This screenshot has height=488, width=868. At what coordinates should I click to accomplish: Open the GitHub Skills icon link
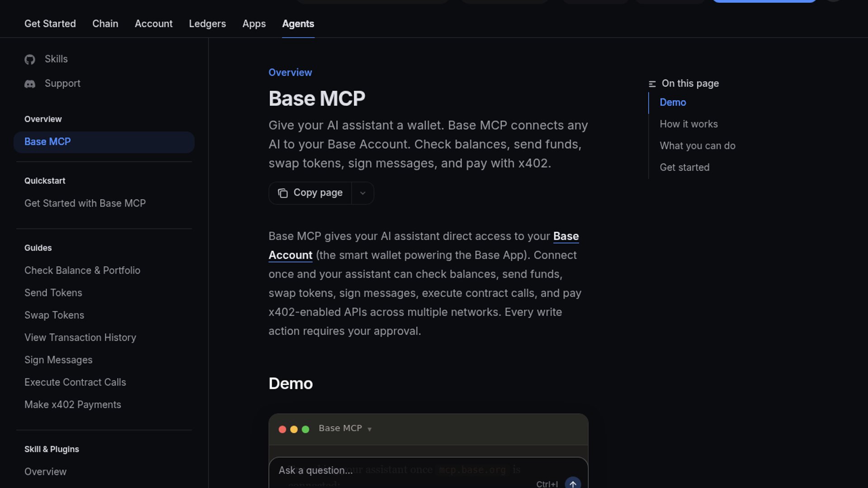pyautogui.click(x=30, y=59)
